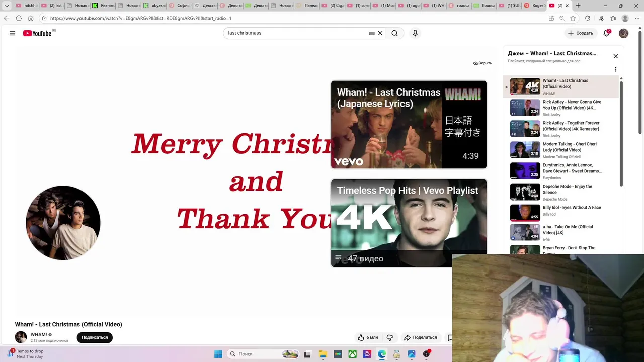
Task: Open browser settings three-dots menu
Action: pos(637,18)
